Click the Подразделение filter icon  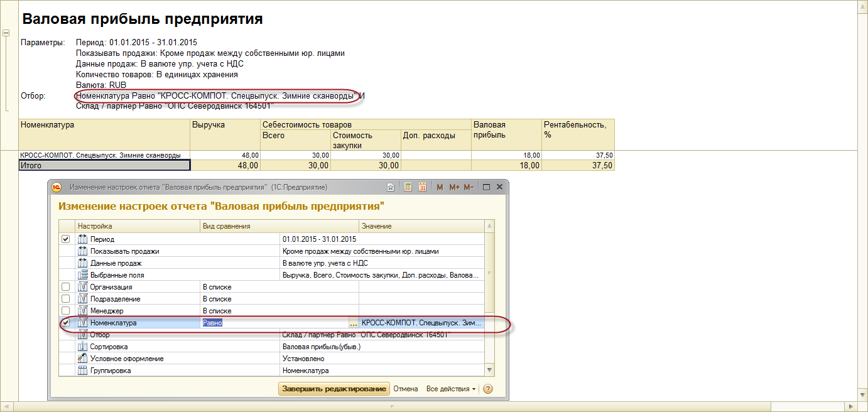(x=82, y=299)
